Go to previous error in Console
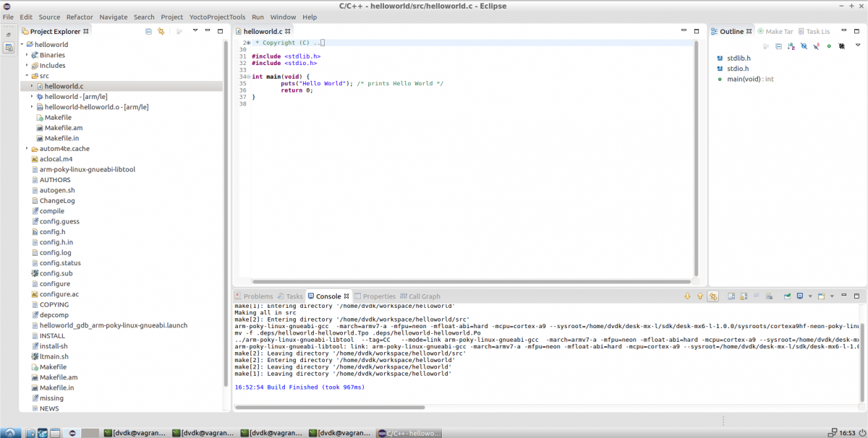Screen dimensions: 868x438 pos(699,296)
